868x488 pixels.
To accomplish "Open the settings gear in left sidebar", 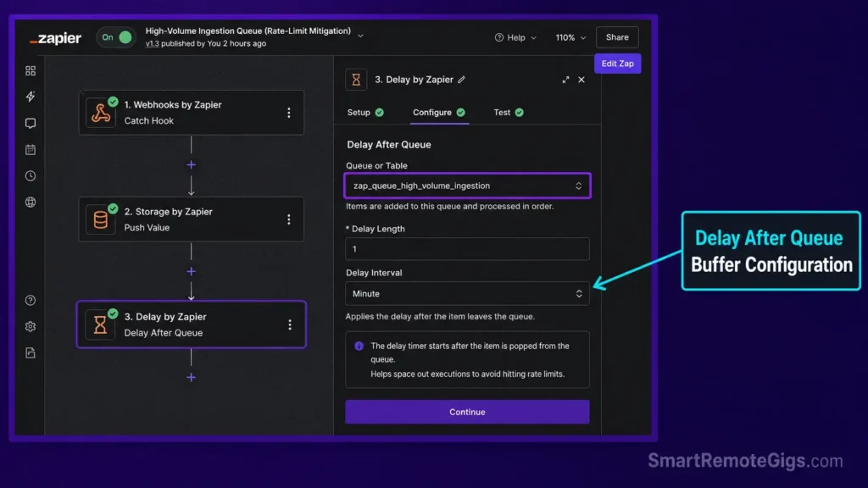I will [x=31, y=326].
